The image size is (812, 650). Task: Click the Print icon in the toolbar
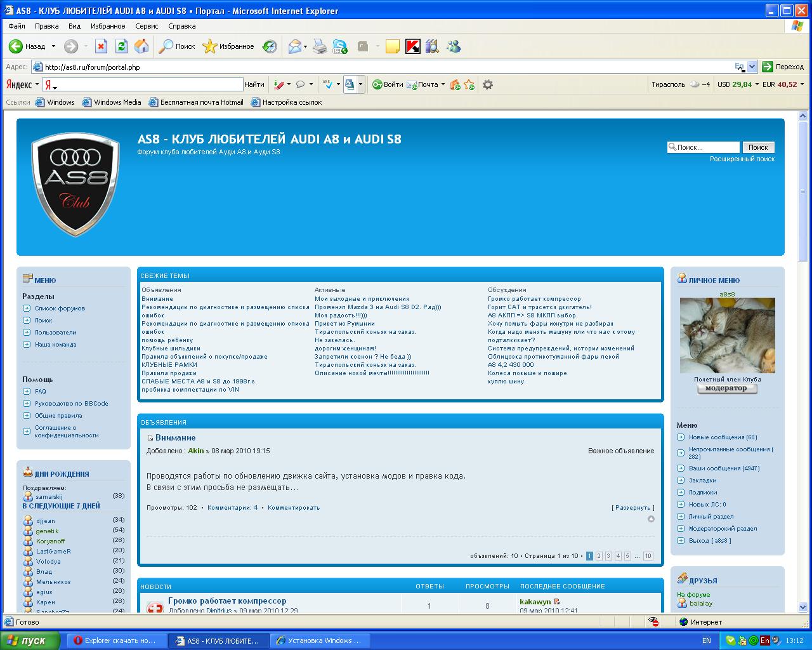[320, 46]
